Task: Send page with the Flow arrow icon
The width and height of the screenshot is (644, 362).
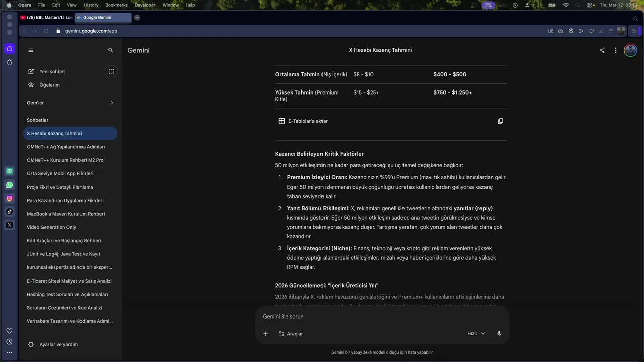Action: coord(581,31)
